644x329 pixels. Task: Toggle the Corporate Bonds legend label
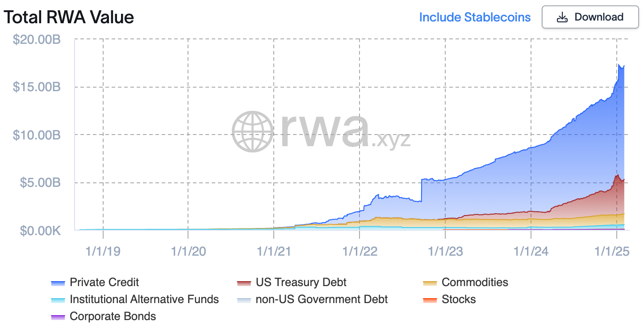click(113, 316)
